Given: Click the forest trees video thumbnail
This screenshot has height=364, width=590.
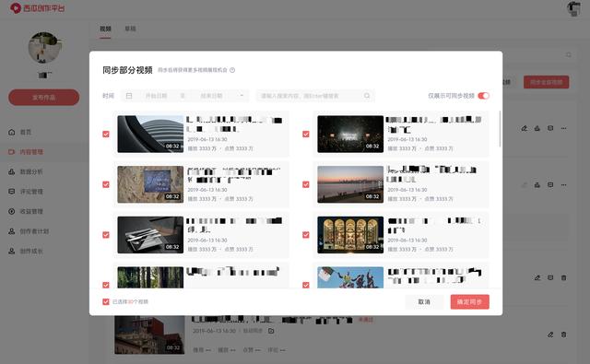Looking at the screenshot, I should tap(150, 277).
